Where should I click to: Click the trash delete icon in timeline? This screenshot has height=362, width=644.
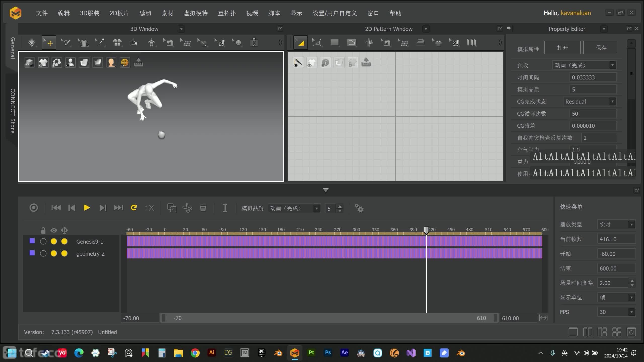[x=203, y=208]
